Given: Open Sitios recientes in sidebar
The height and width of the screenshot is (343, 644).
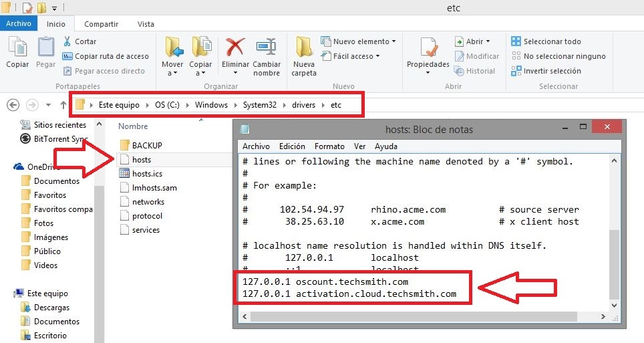Looking at the screenshot, I should (x=54, y=124).
